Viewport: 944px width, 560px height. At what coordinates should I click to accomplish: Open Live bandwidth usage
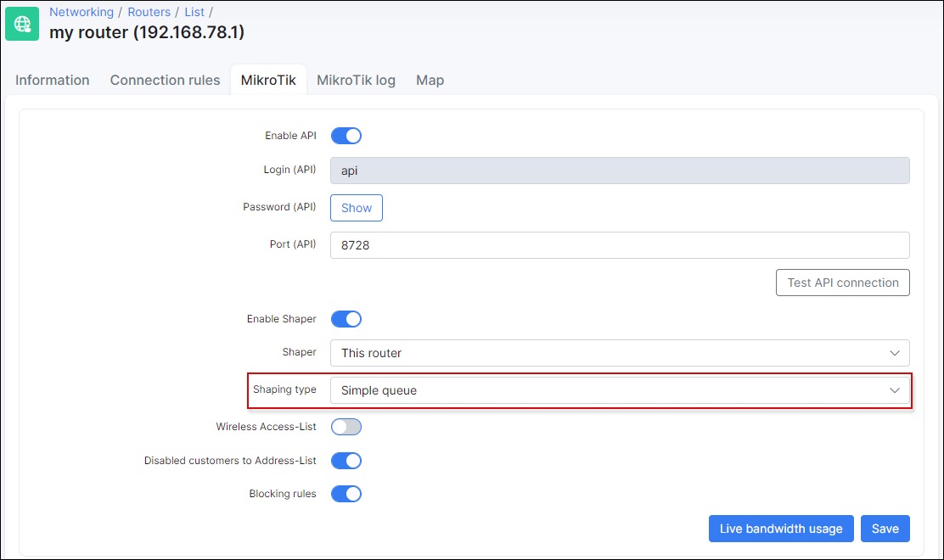click(x=781, y=529)
